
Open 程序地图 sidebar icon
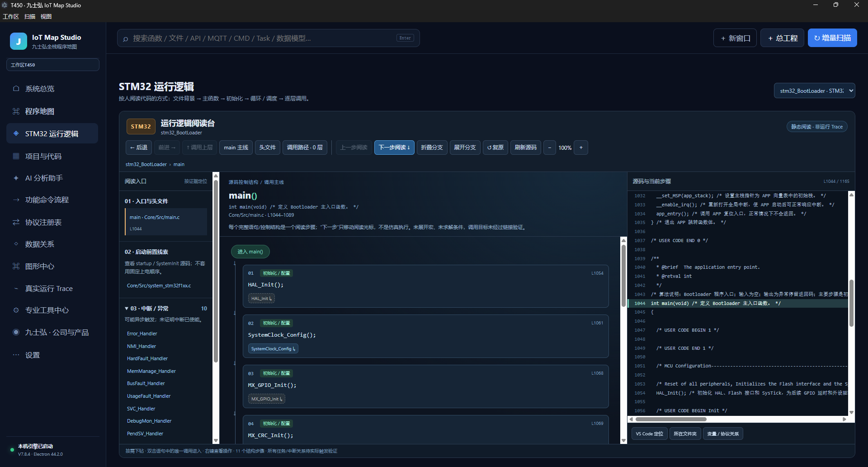(x=16, y=111)
